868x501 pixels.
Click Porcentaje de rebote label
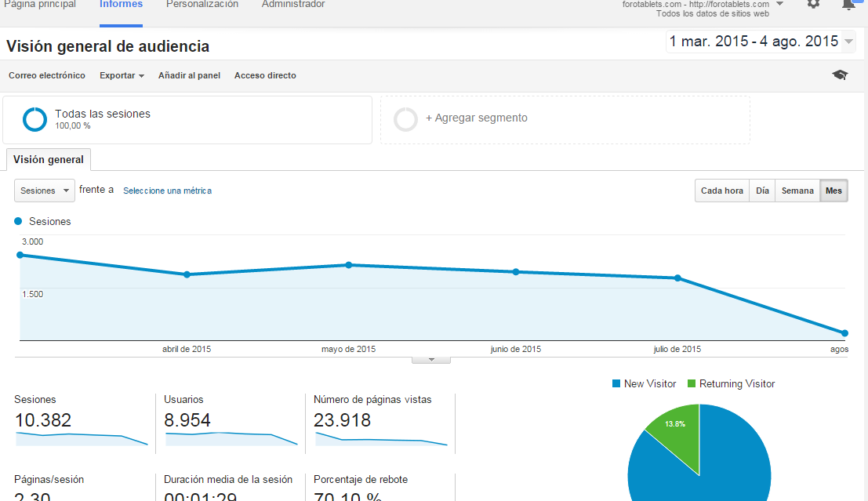pos(361,479)
